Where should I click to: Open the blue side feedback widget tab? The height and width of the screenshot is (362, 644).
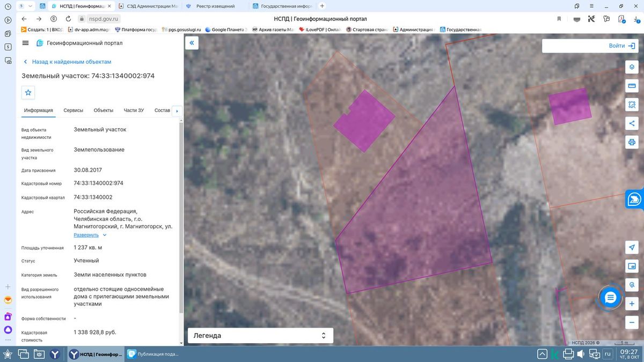click(x=634, y=199)
